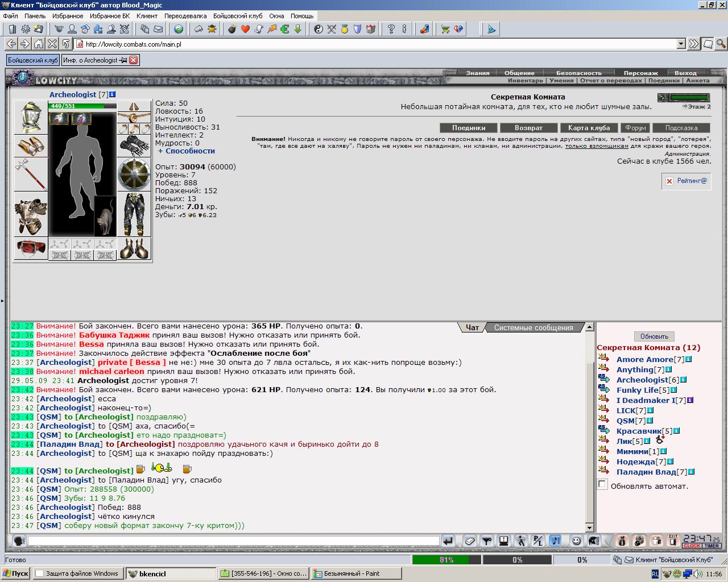This screenshot has width=728, height=582.
Task: Click private message arrow beside Amore Amore
Action: pos(604,359)
